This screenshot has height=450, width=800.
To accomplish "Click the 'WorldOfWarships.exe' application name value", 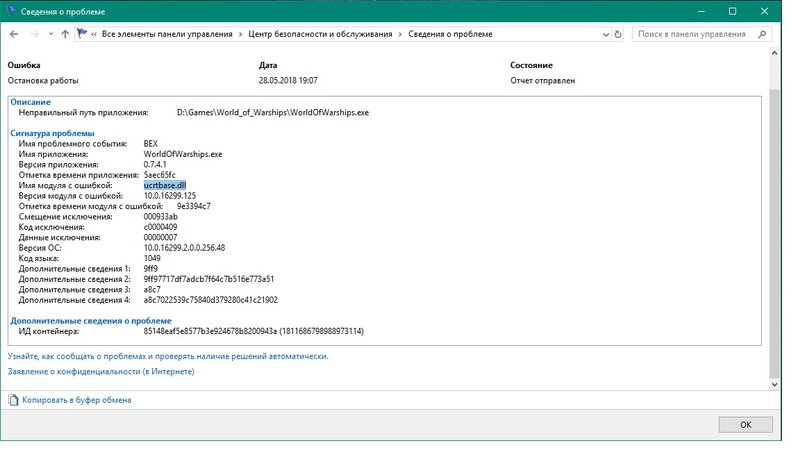I will (x=183, y=154).
